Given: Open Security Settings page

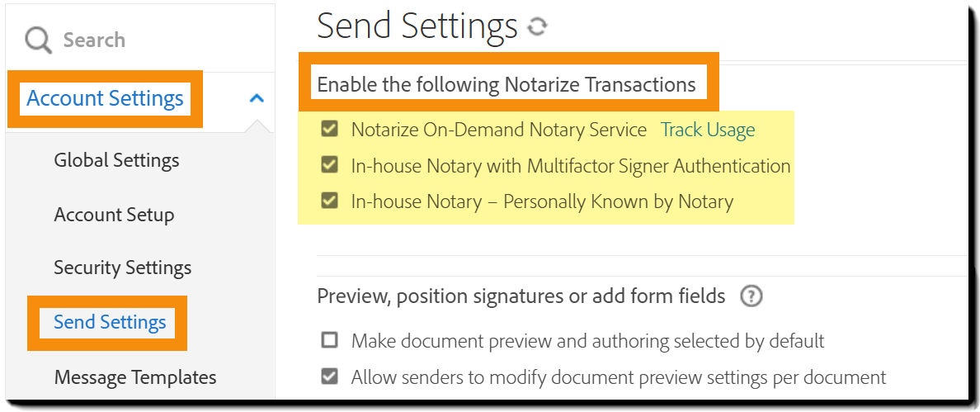Looking at the screenshot, I should point(122,268).
